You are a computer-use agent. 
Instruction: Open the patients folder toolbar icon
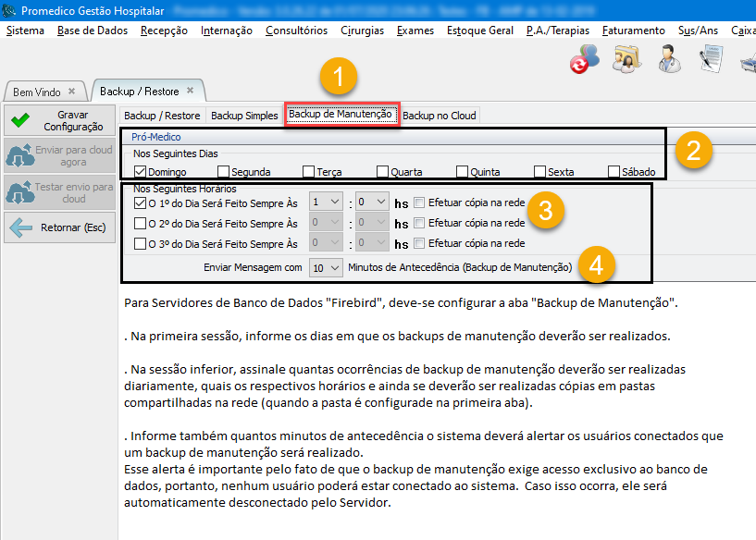click(x=627, y=60)
